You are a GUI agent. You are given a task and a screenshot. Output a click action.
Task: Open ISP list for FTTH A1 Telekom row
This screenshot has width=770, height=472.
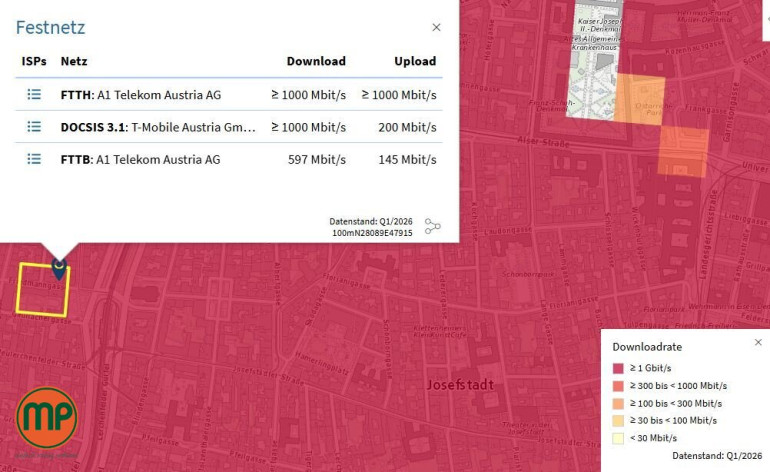34,94
